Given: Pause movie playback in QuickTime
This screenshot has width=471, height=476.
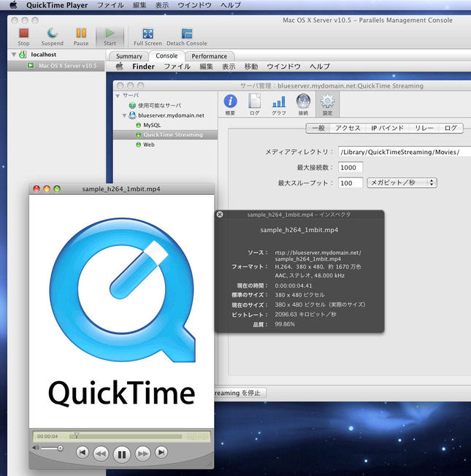Looking at the screenshot, I should click(122, 454).
